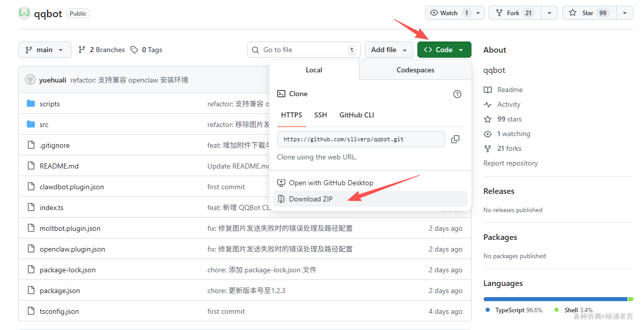The image size is (644, 330).
Task: Open the package-lock.json file
Action: [x=68, y=270]
